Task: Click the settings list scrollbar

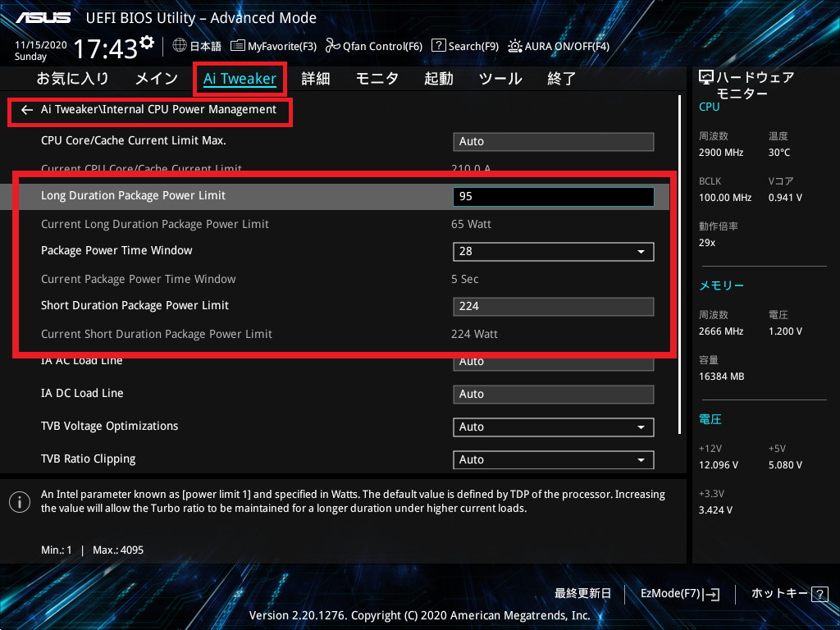Action: point(679,265)
